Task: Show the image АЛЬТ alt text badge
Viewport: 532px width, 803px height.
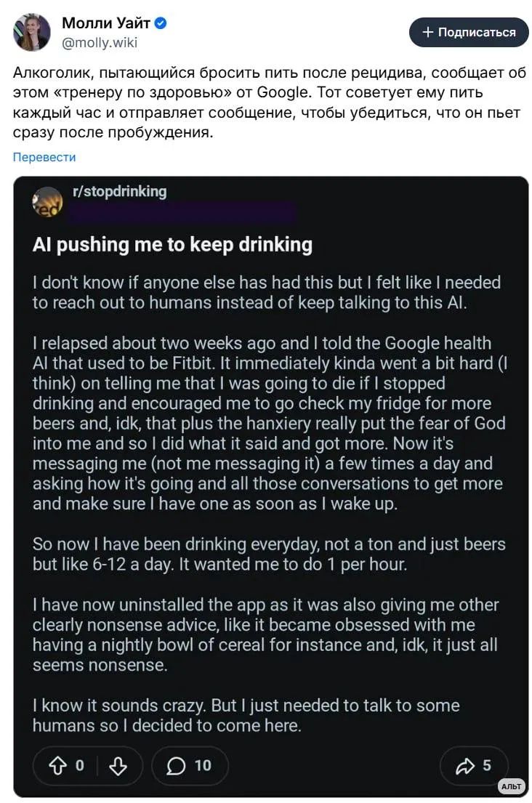Action: coord(510,786)
